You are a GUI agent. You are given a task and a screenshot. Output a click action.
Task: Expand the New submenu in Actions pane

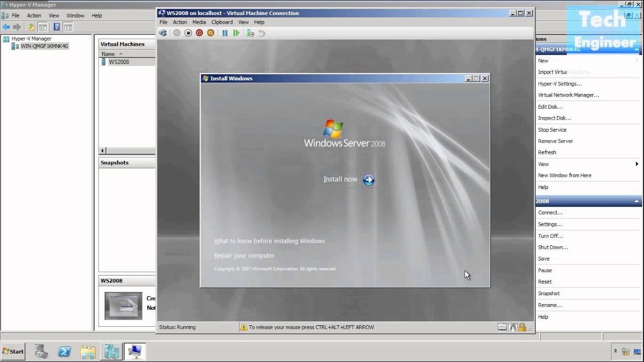[543, 61]
